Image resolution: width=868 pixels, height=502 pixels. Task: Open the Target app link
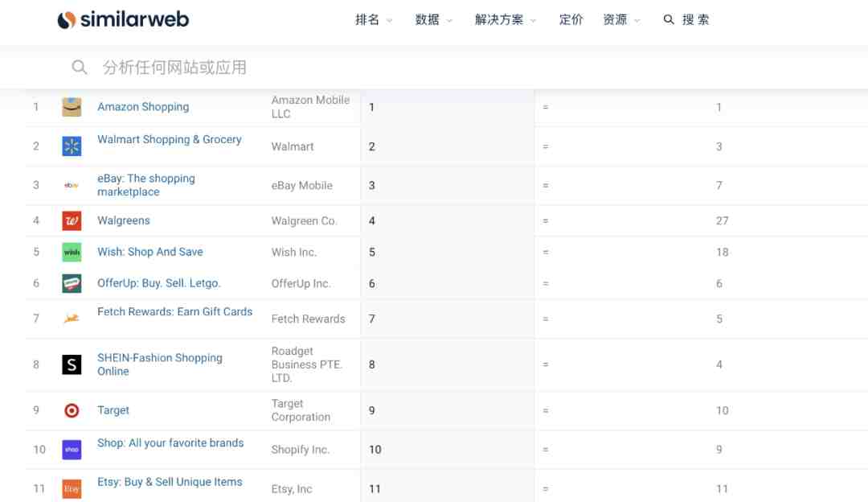[x=113, y=410]
